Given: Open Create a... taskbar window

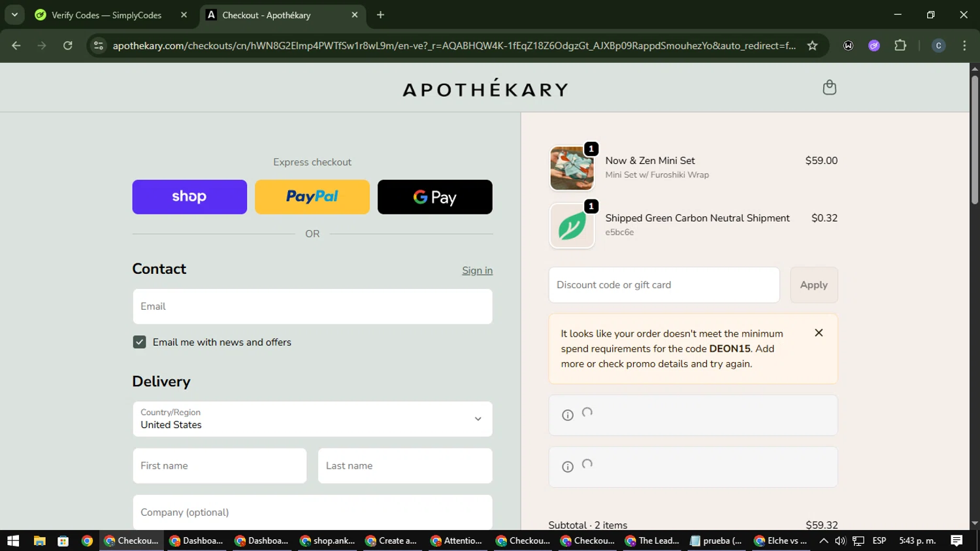Looking at the screenshot, I should pyautogui.click(x=393, y=541).
